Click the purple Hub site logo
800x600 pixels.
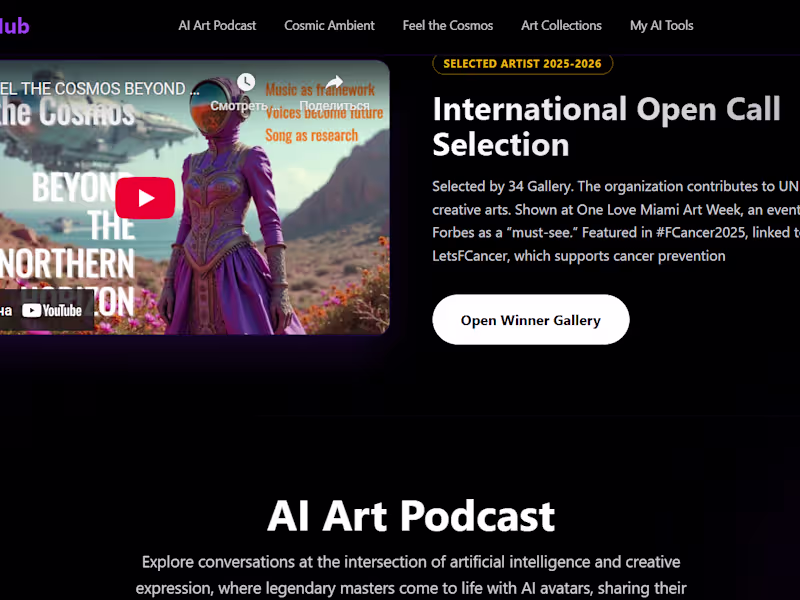tap(14, 26)
